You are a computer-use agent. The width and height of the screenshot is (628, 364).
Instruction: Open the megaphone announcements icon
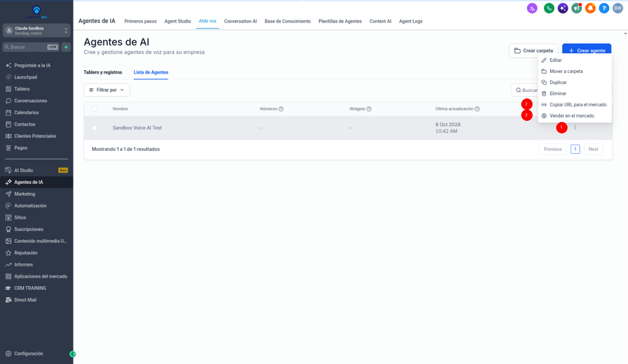coord(577,8)
